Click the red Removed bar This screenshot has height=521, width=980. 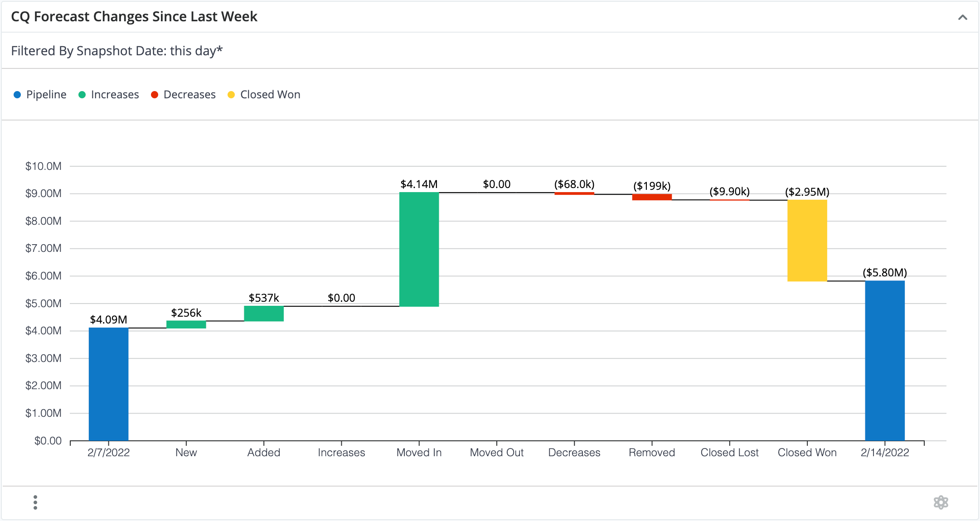pos(652,197)
